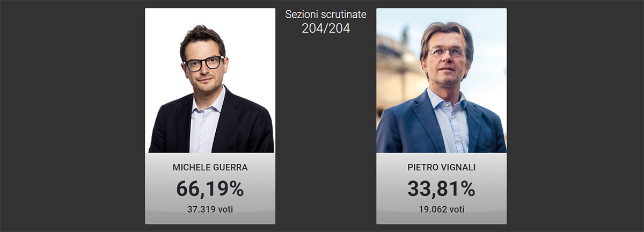Click the 204/204 sections counter

click(326, 28)
